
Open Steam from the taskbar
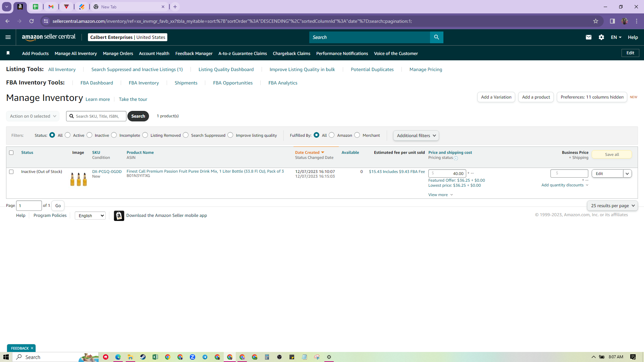coord(143,357)
